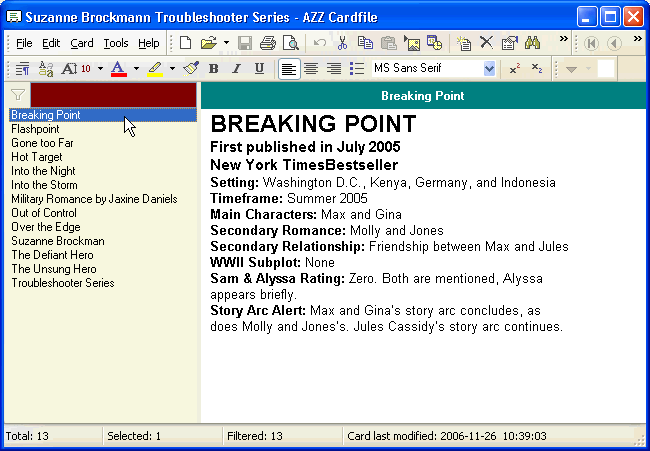The image size is (650, 451).
Task: Select the Into the Night card
Action: point(103,171)
